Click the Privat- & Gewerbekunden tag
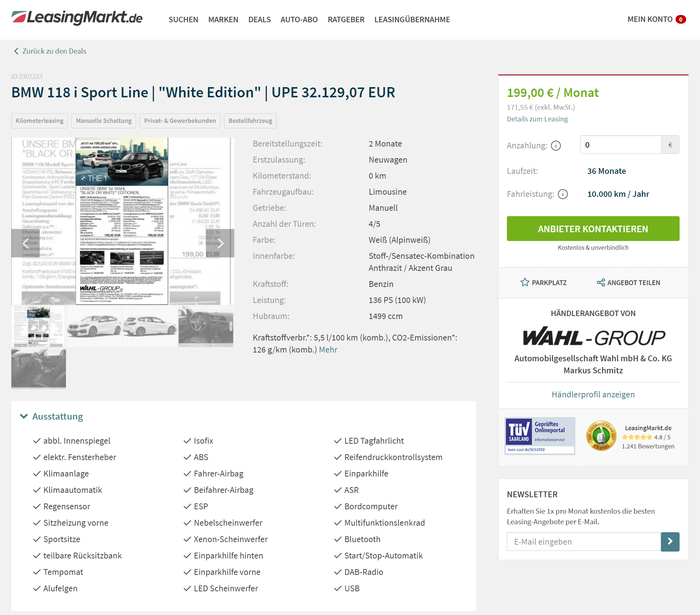Screen dimensions: 700x615 [180, 121]
